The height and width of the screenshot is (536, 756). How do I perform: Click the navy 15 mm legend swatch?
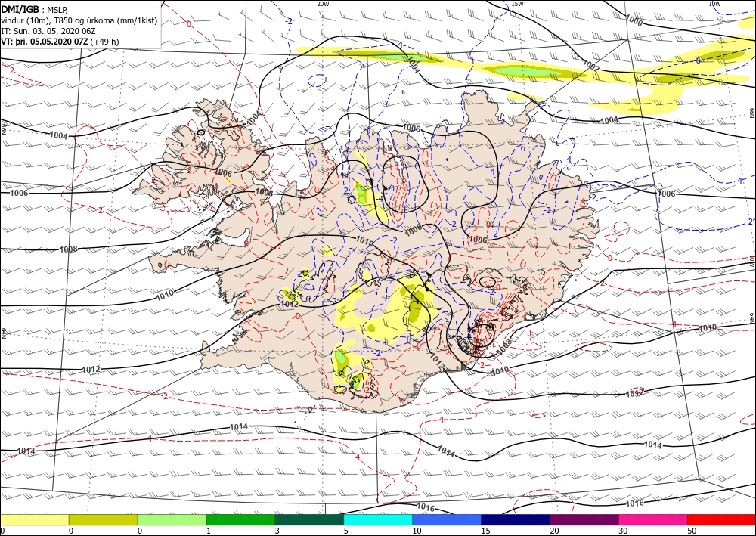coord(516,519)
